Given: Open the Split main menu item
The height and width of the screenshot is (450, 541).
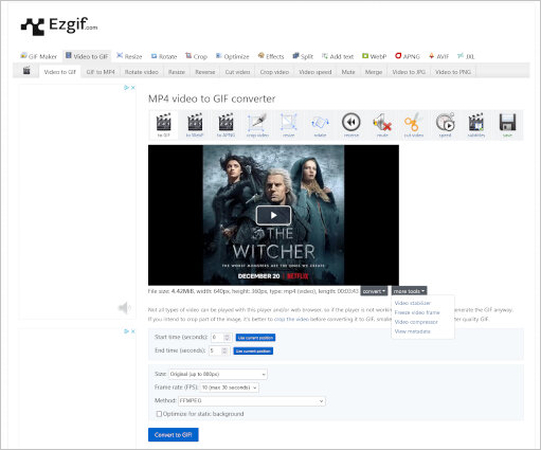Looking at the screenshot, I should [x=303, y=56].
